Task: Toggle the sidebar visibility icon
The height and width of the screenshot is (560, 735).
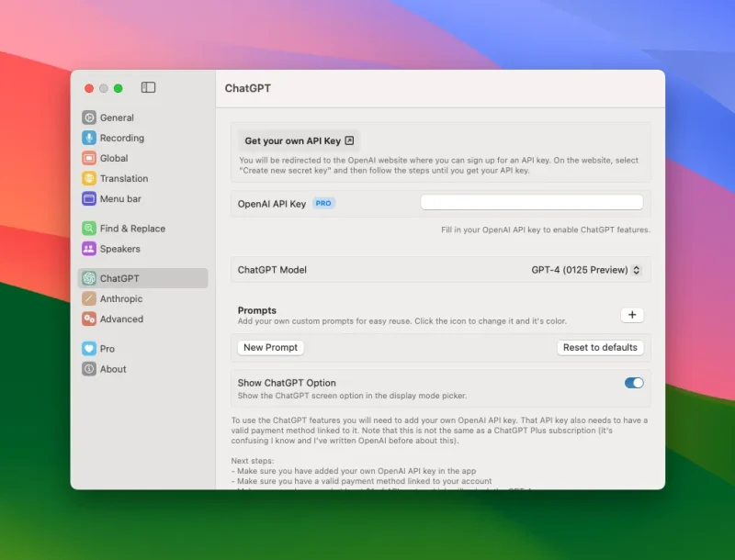Action: point(148,88)
